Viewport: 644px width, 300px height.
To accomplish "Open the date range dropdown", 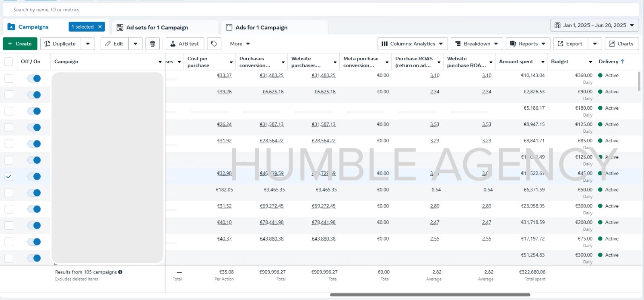I will [594, 25].
